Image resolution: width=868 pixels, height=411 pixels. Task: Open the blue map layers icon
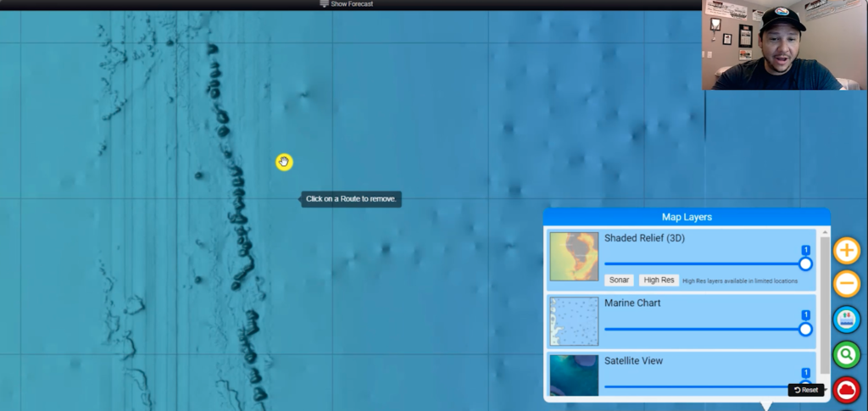click(846, 319)
